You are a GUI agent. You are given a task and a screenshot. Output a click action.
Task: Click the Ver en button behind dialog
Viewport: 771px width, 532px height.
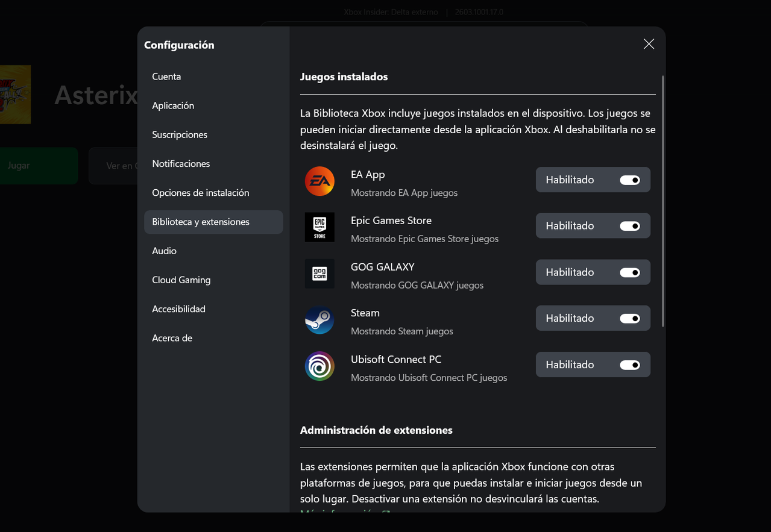point(113,166)
